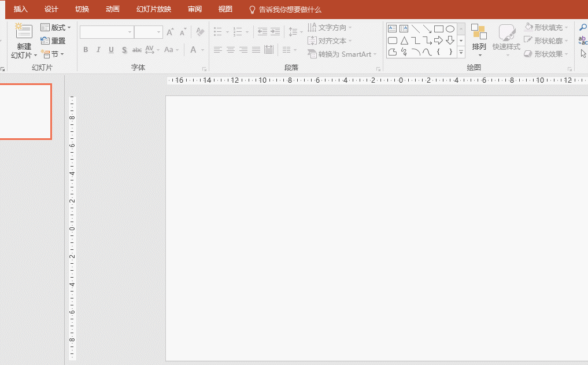Open the Design (设计) ribbon tab
The width and height of the screenshot is (588, 365).
(x=51, y=9)
